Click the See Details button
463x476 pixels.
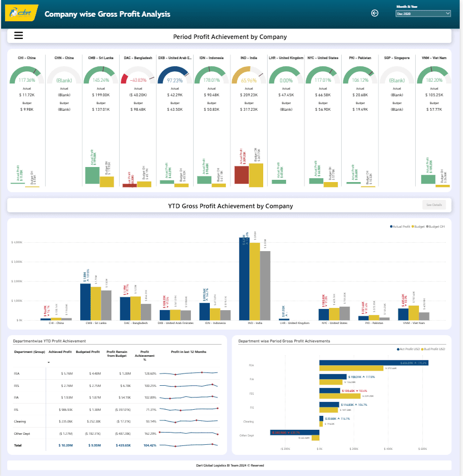click(x=434, y=205)
